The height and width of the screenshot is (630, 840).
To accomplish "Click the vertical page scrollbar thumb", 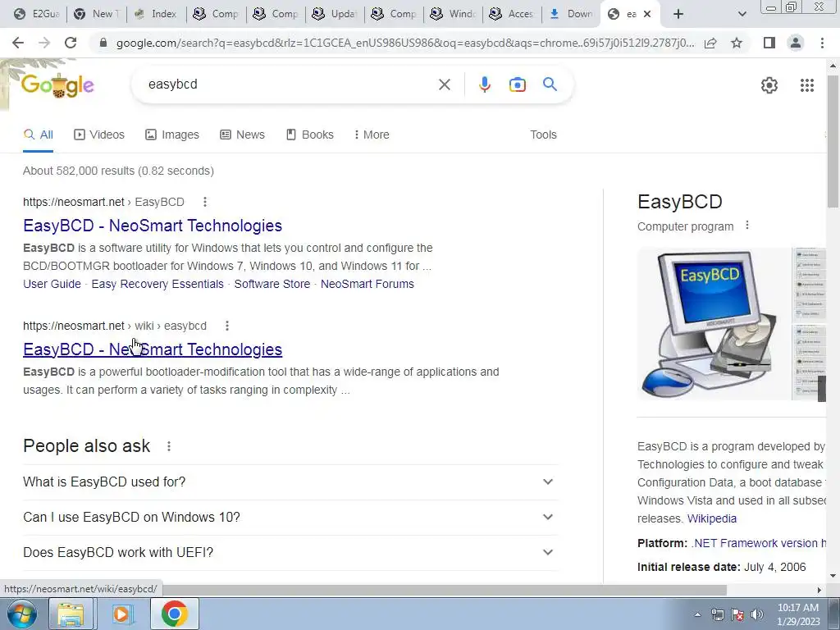I will point(833,140).
